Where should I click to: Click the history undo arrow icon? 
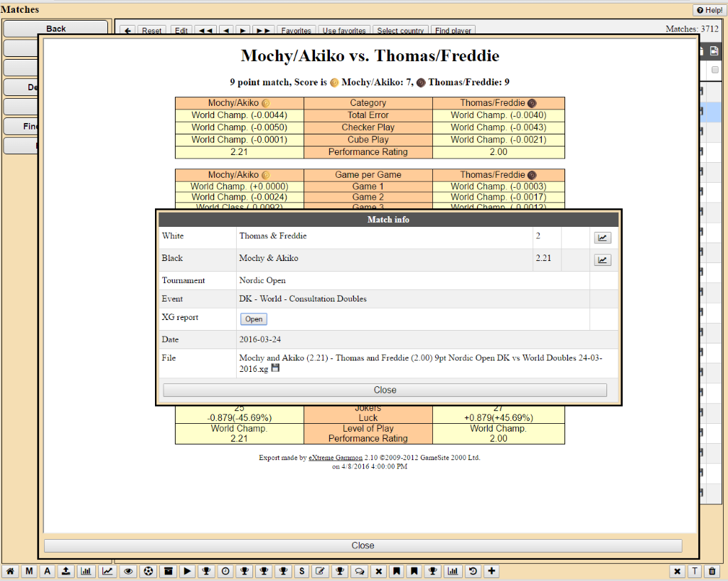coord(473,571)
